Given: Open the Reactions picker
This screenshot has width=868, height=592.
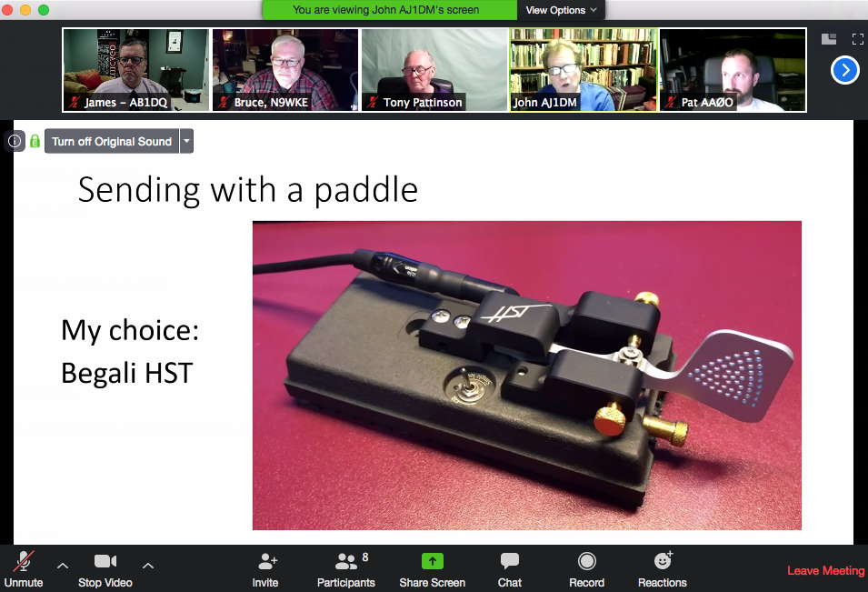Looking at the screenshot, I should pos(663,562).
